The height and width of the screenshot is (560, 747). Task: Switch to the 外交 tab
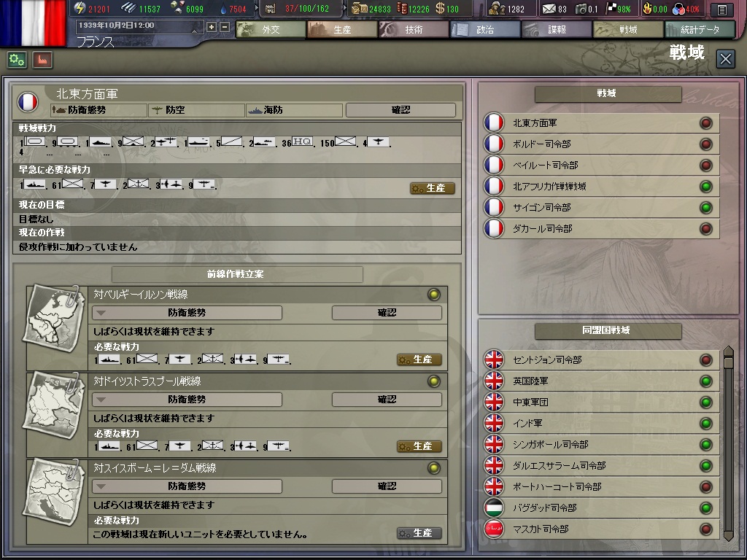[x=271, y=29]
